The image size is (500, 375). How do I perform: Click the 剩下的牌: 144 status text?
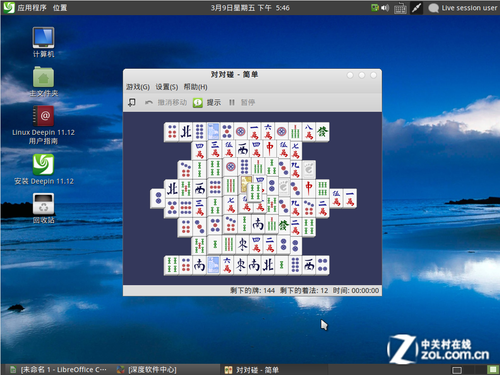click(252, 290)
